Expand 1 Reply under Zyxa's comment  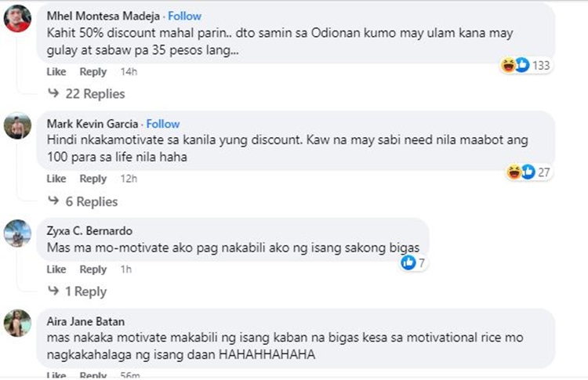coord(86,291)
